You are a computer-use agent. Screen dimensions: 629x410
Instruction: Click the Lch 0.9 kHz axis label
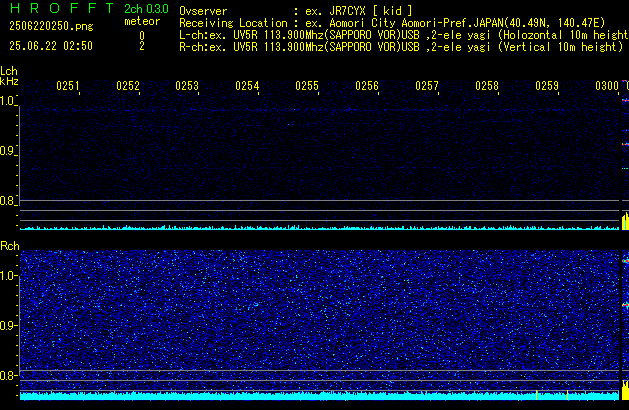pyautogui.click(x=8, y=151)
